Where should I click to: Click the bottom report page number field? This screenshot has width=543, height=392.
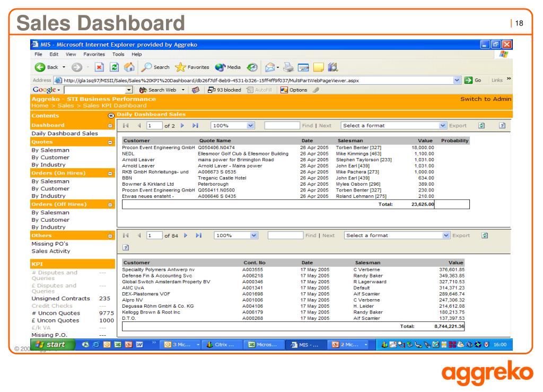click(x=154, y=236)
